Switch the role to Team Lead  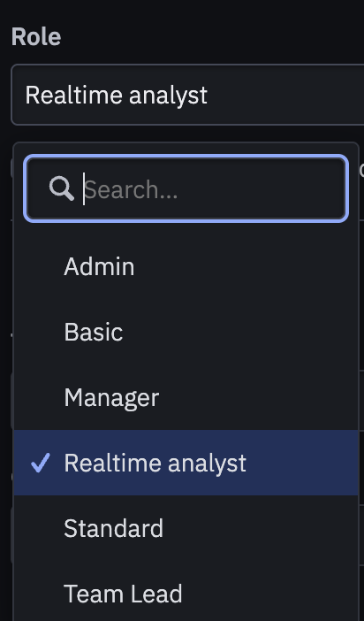point(186,594)
